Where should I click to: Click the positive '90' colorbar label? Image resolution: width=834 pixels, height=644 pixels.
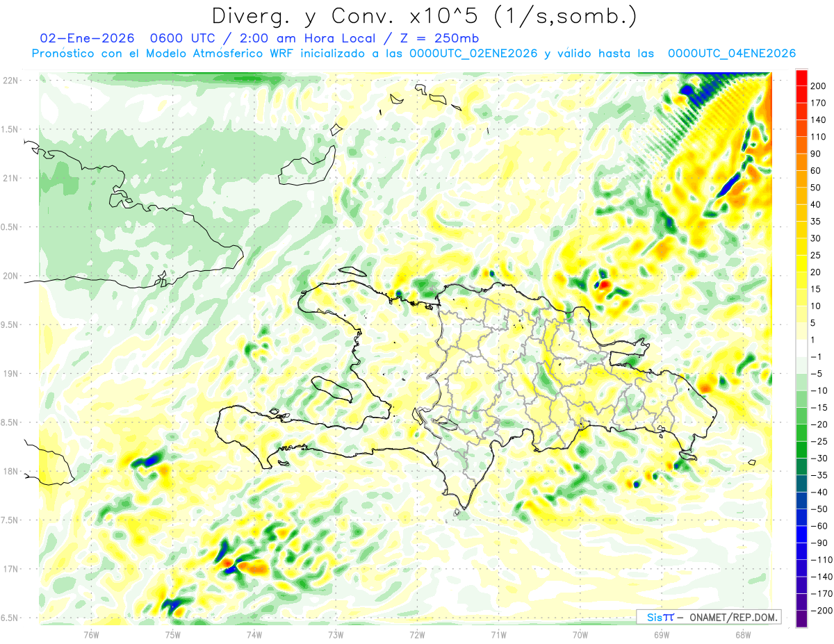(817, 154)
